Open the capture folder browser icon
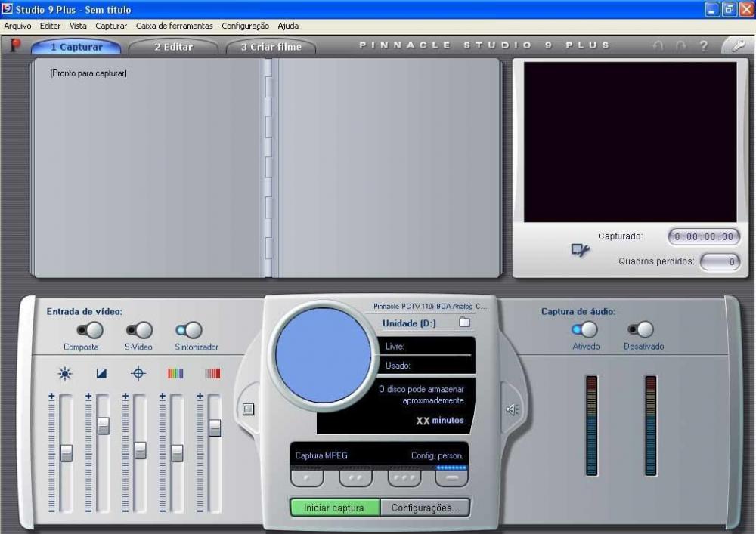The width and height of the screenshot is (756, 534). (x=464, y=323)
